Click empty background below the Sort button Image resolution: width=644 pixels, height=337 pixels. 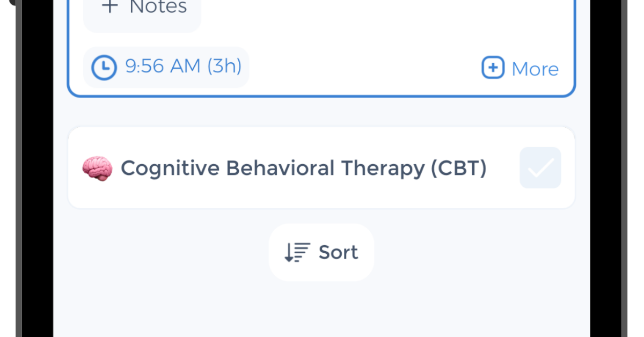coord(322,309)
